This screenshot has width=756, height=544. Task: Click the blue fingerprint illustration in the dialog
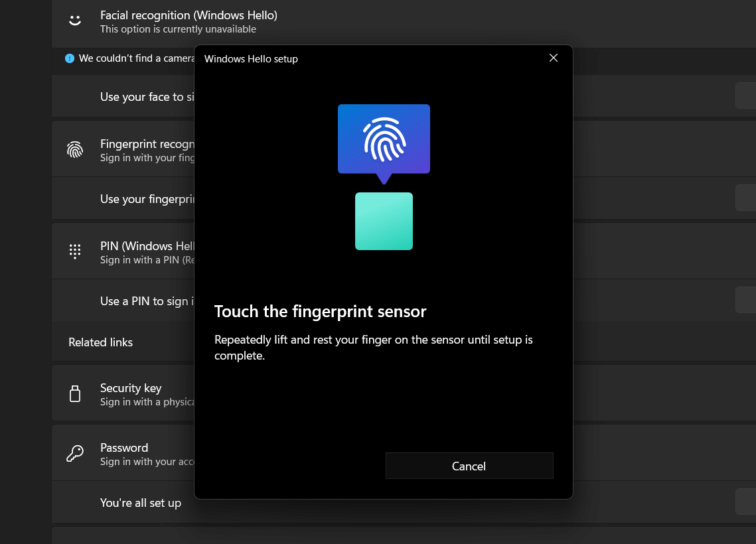point(384,139)
